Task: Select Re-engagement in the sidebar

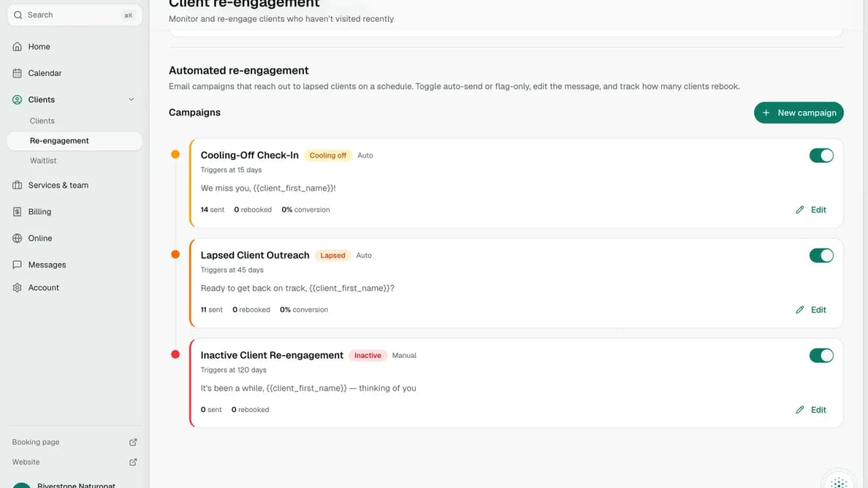Action: point(75,141)
